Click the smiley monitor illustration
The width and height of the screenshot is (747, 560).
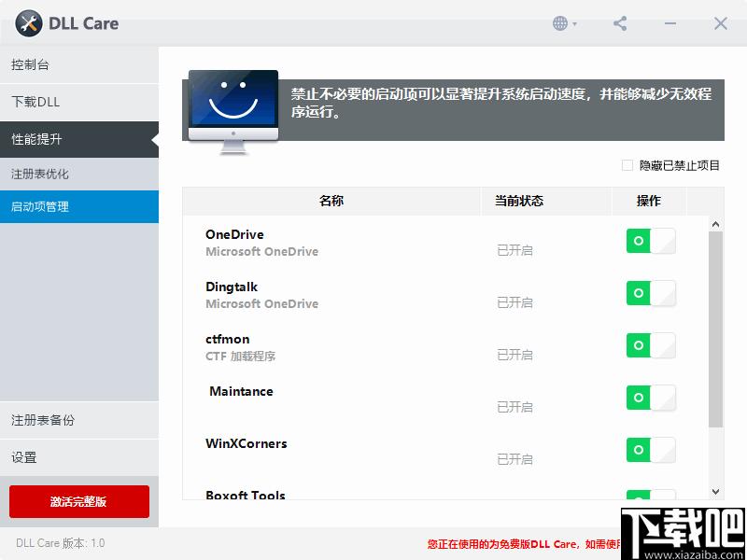(x=233, y=112)
